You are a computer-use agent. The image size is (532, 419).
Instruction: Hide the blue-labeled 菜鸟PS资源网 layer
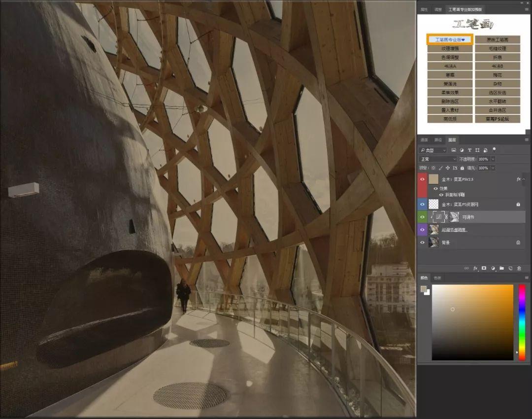point(423,205)
